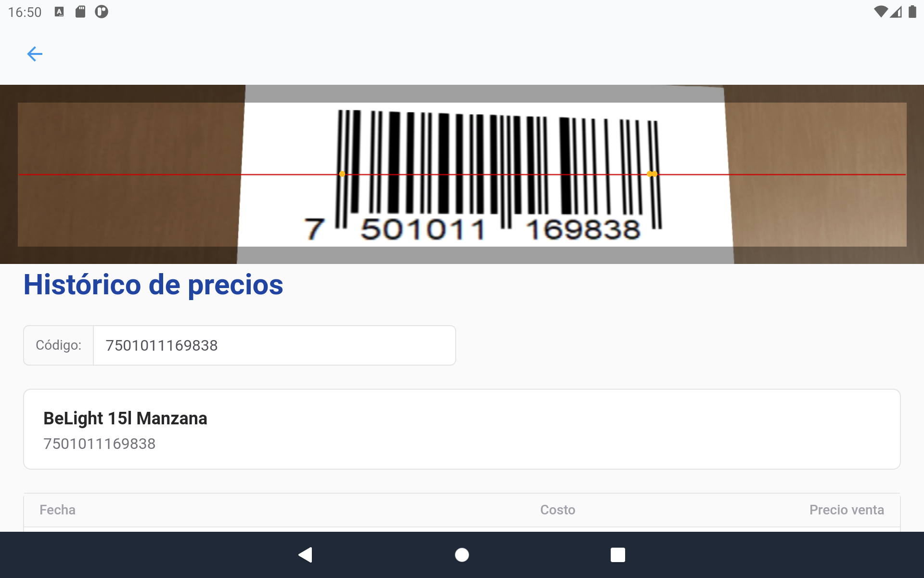
Task: Tap the keyboard 'A' notification icon
Action: click(59, 12)
